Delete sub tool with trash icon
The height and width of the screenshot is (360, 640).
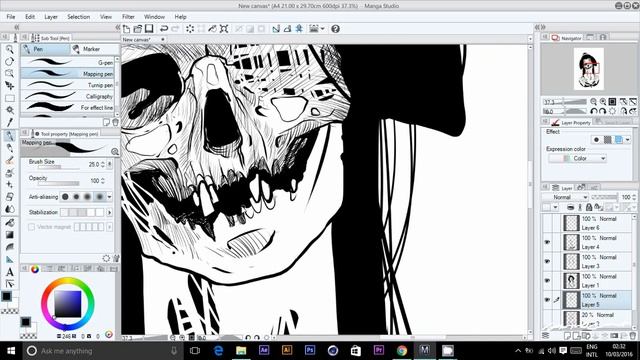(116, 122)
